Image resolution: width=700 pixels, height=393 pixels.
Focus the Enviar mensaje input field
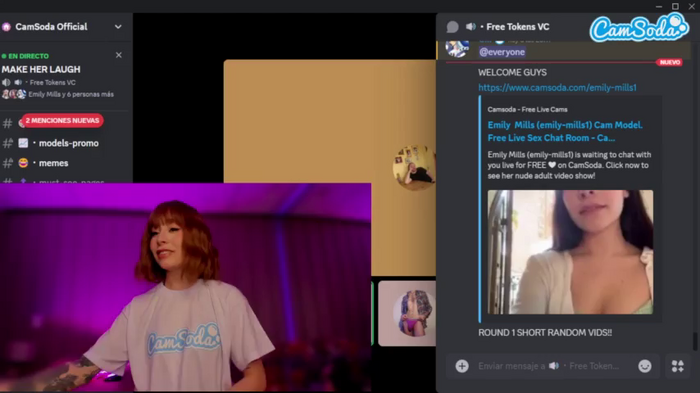pyautogui.click(x=549, y=366)
